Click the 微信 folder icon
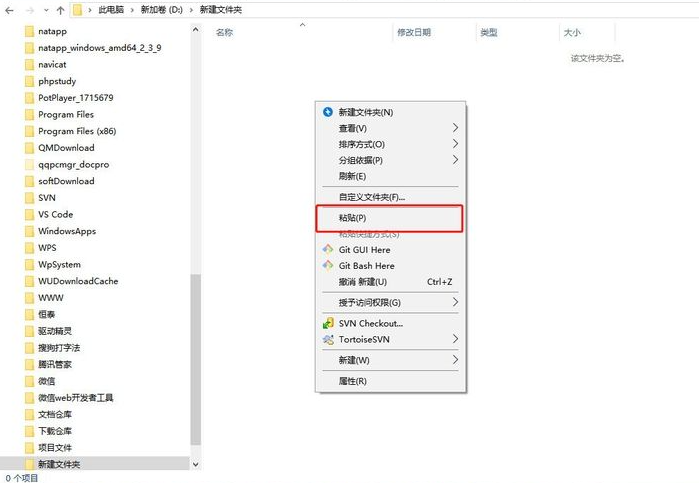The width and height of the screenshot is (699, 483). click(x=29, y=381)
